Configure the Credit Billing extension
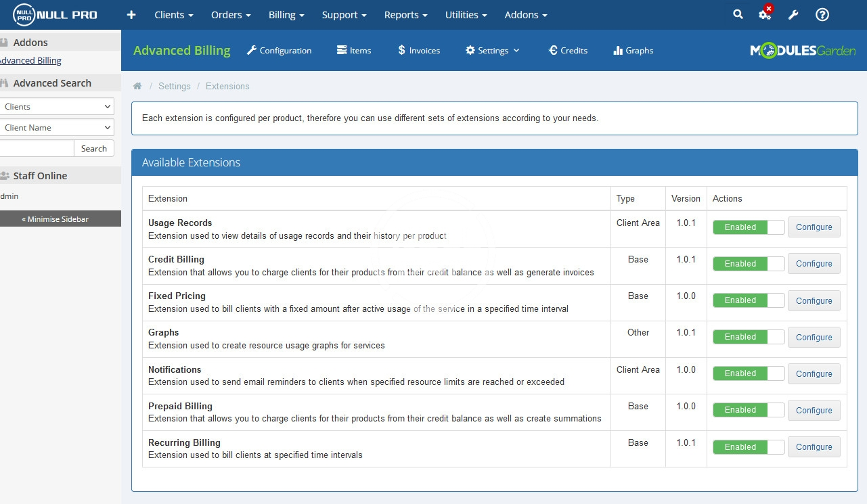Viewport: 867px width, 504px height. tap(814, 264)
